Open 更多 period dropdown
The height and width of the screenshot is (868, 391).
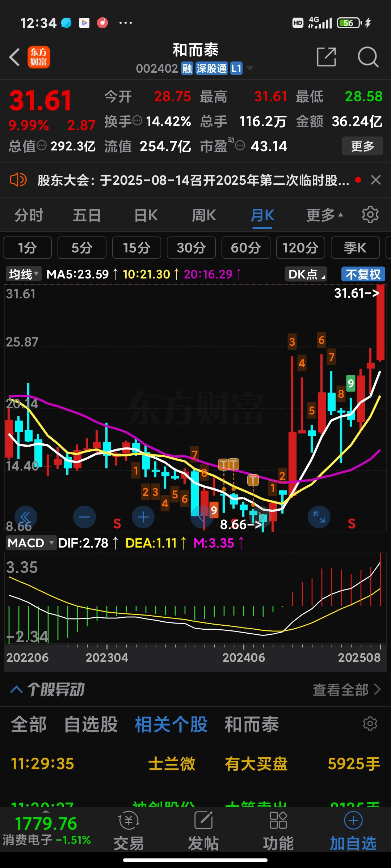click(x=324, y=215)
